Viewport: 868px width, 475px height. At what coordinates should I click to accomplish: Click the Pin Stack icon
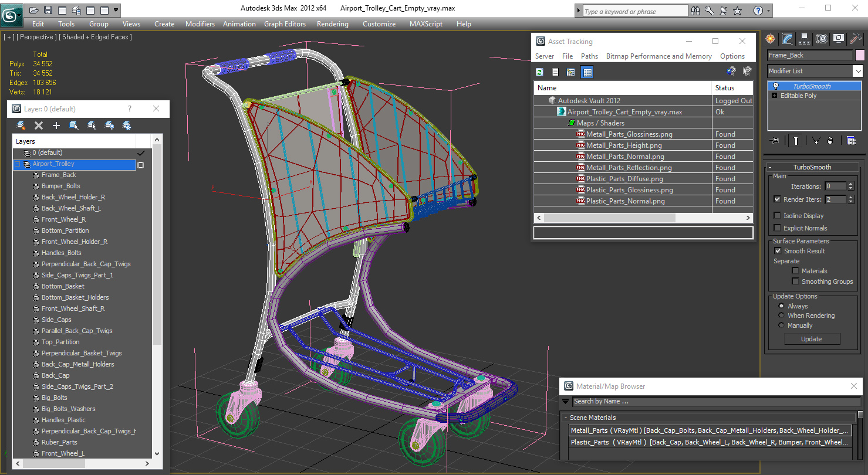click(x=775, y=141)
